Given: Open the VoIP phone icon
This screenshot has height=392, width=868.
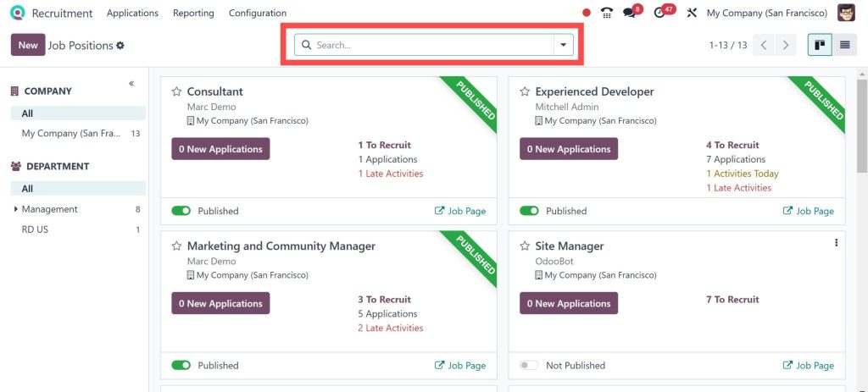Looking at the screenshot, I should [607, 13].
